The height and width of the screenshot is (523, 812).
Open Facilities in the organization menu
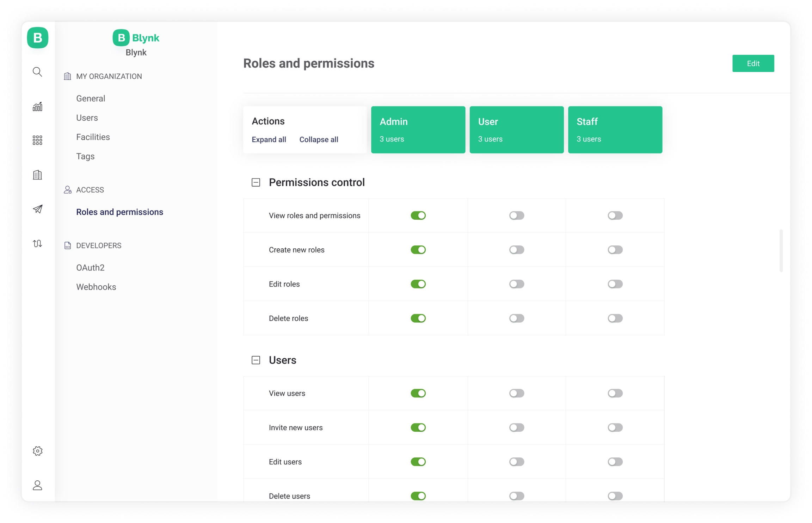(x=93, y=137)
